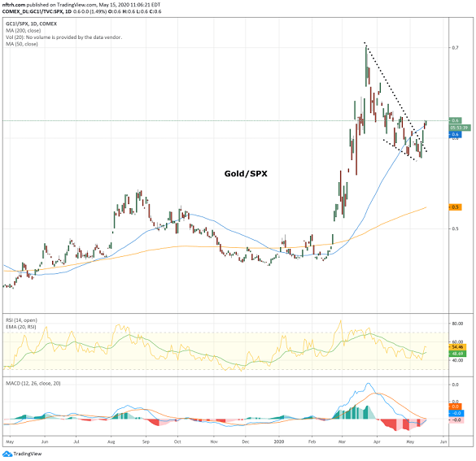Click the MA (50, close) indicator label
Viewport: 476px width, 461px height.
coord(22,44)
